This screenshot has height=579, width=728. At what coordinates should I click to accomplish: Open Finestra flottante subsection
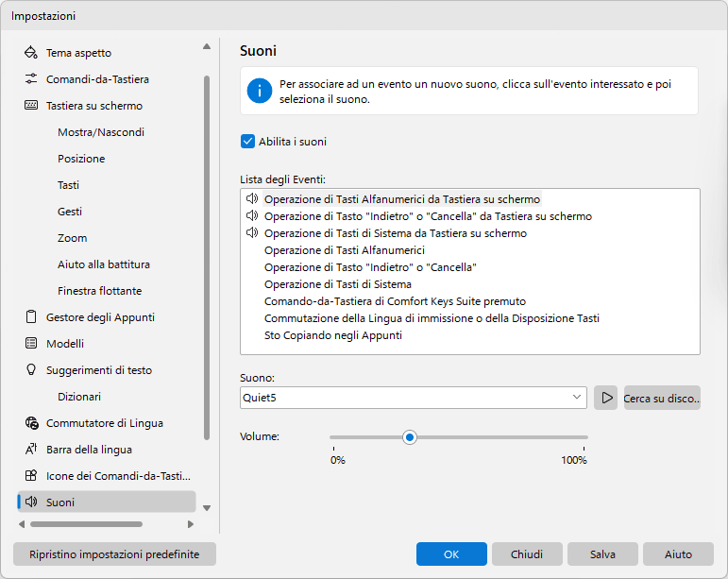(100, 291)
